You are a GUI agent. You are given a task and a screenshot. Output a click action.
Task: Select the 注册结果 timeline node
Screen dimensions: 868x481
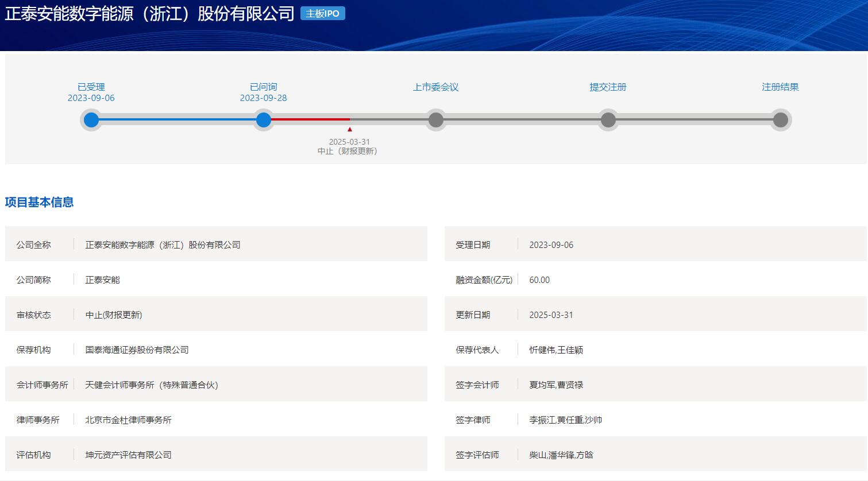click(x=781, y=120)
